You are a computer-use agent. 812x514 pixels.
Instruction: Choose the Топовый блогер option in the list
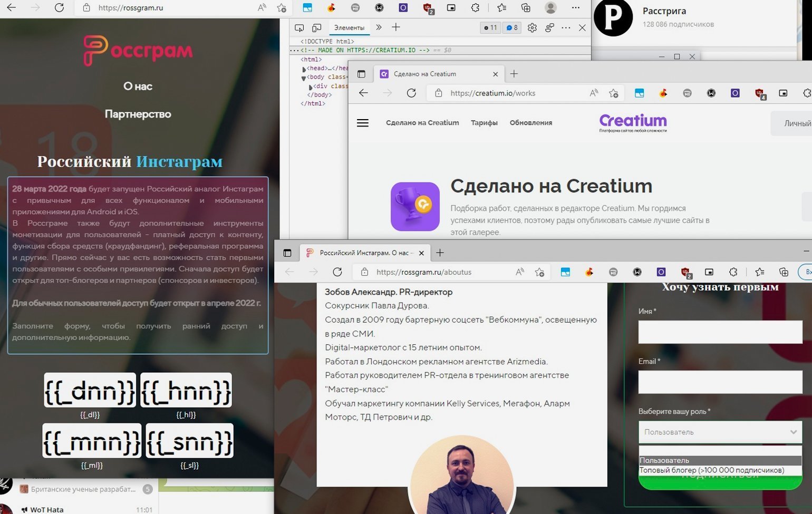point(720,470)
